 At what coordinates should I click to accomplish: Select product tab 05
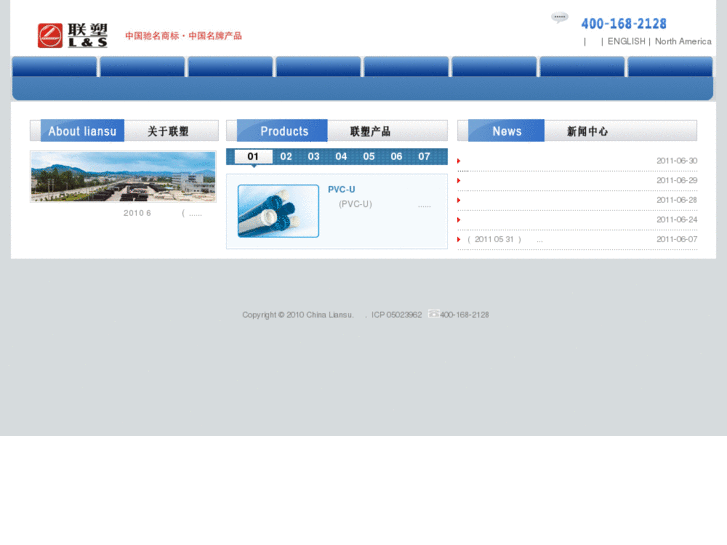click(x=369, y=156)
